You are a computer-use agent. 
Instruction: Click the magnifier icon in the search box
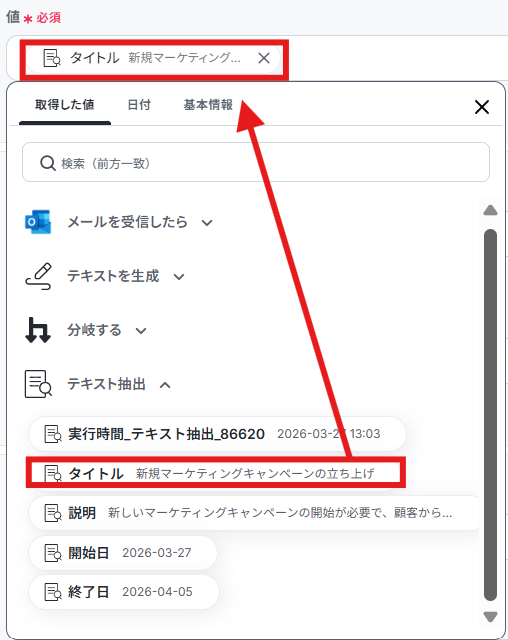tap(47, 163)
